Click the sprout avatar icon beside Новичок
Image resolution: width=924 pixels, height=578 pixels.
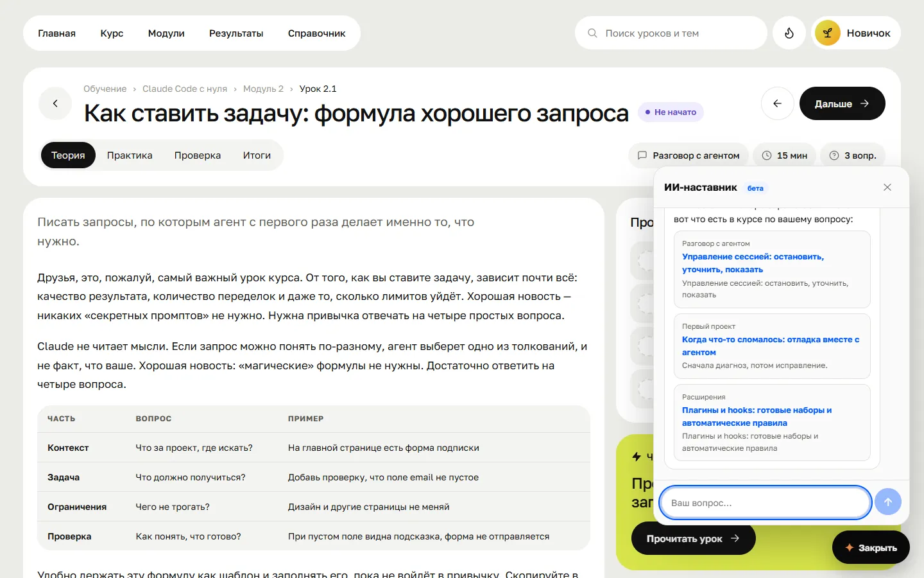coord(828,33)
